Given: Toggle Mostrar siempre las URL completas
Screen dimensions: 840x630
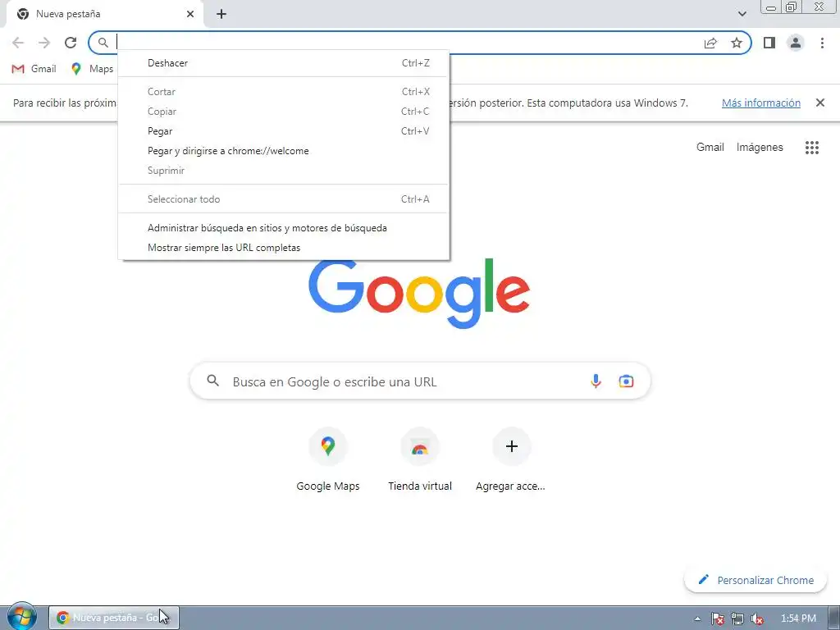Looking at the screenshot, I should 283,248.
